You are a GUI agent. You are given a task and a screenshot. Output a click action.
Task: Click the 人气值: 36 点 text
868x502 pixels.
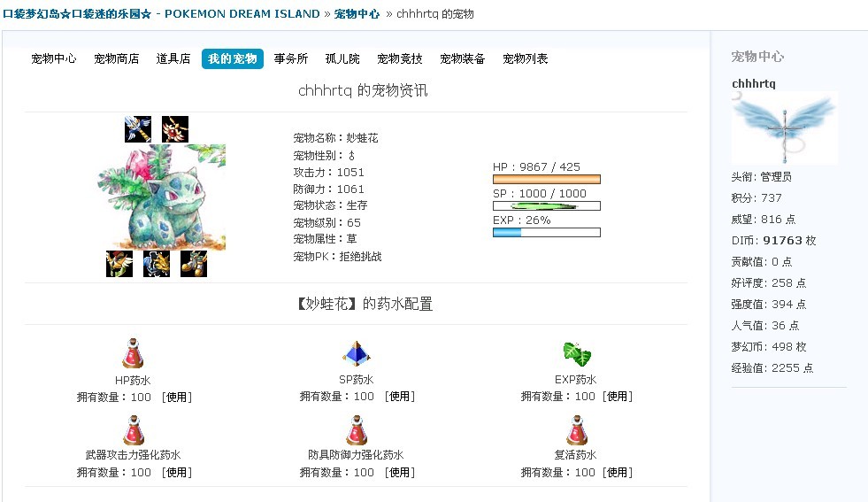point(765,326)
